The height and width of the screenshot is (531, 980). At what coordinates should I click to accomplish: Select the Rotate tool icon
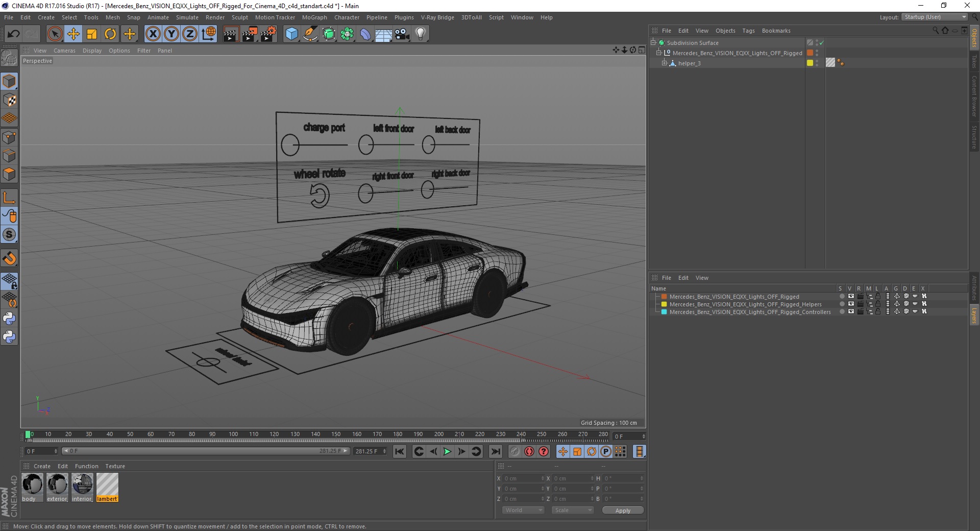pos(110,34)
